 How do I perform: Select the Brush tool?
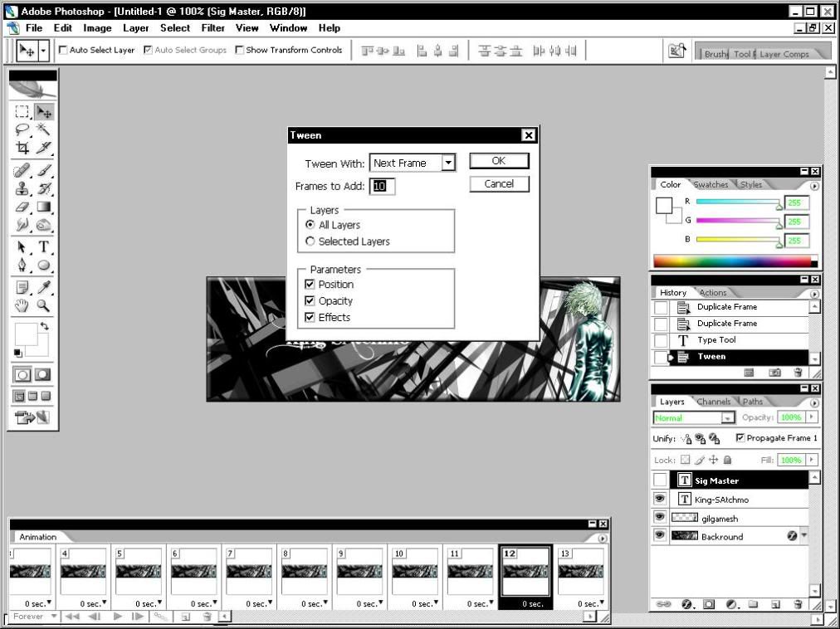[44, 171]
